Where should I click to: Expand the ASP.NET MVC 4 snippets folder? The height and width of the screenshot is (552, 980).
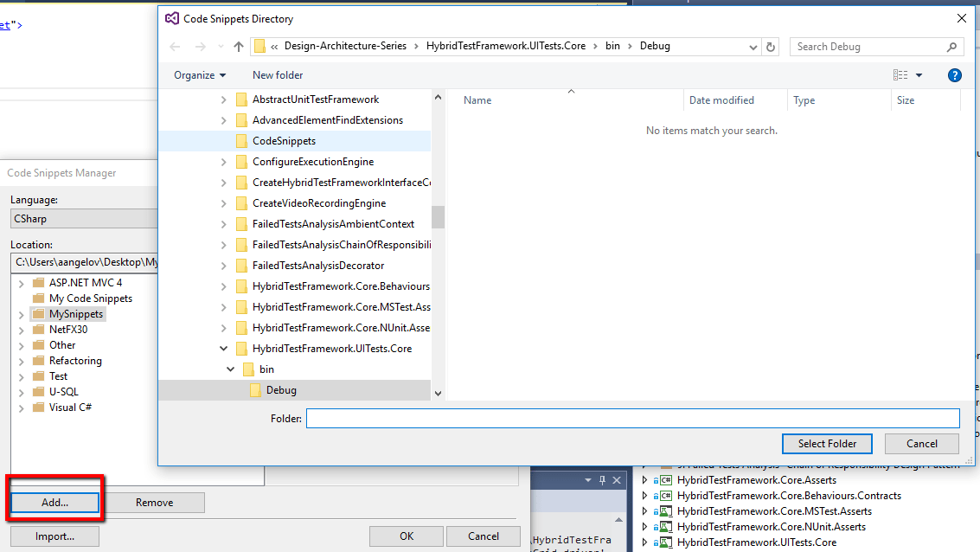coord(22,283)
